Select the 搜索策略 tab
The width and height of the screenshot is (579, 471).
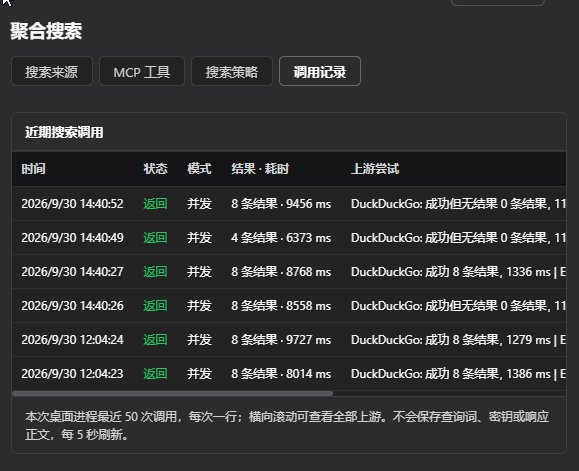pyautogui.click(x=232, y=71)
